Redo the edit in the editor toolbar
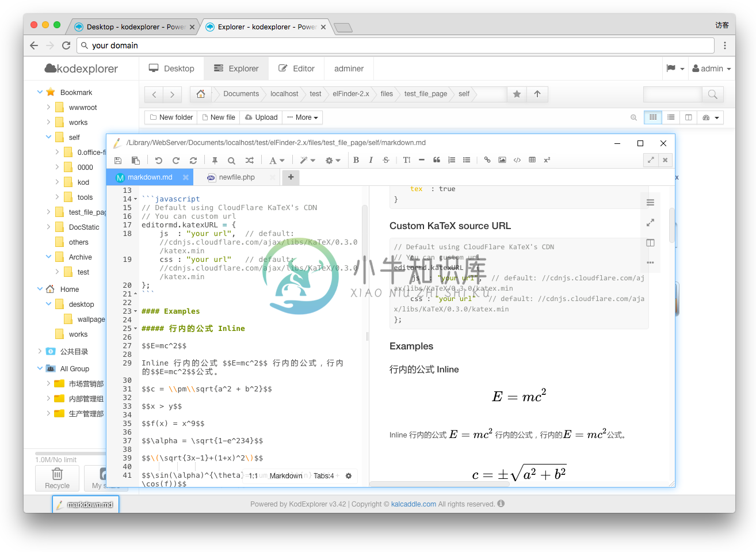 (176, 161)
